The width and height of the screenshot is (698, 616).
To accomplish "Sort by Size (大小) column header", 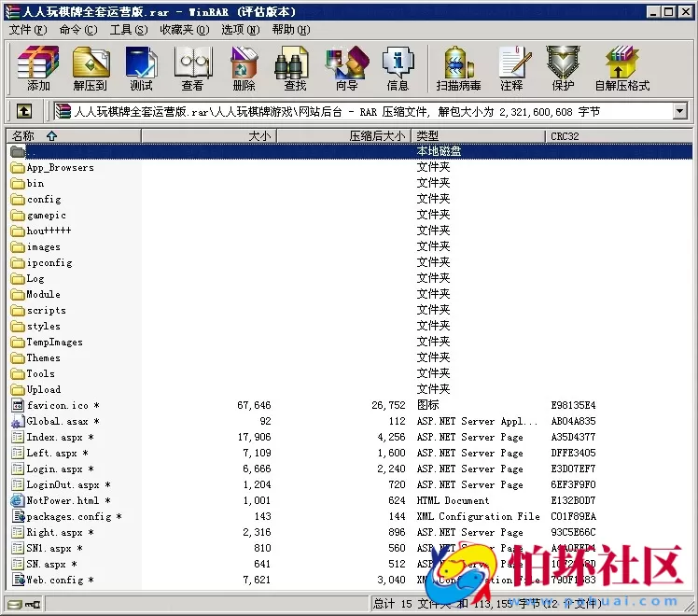I will coord(209,135).
